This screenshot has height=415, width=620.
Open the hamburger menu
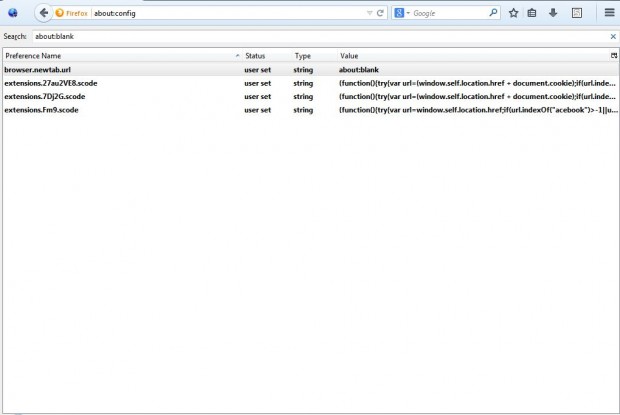609,13
